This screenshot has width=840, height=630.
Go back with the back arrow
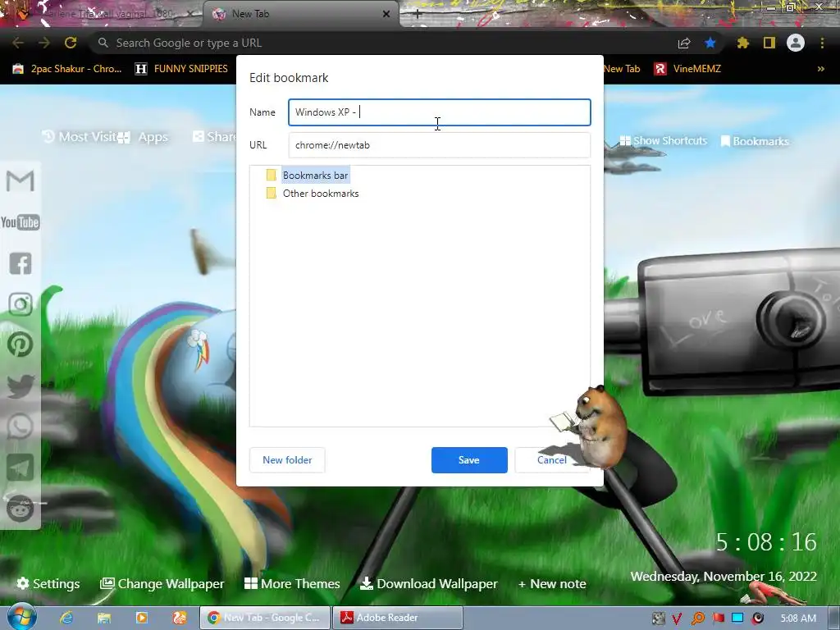coord(18,43)
